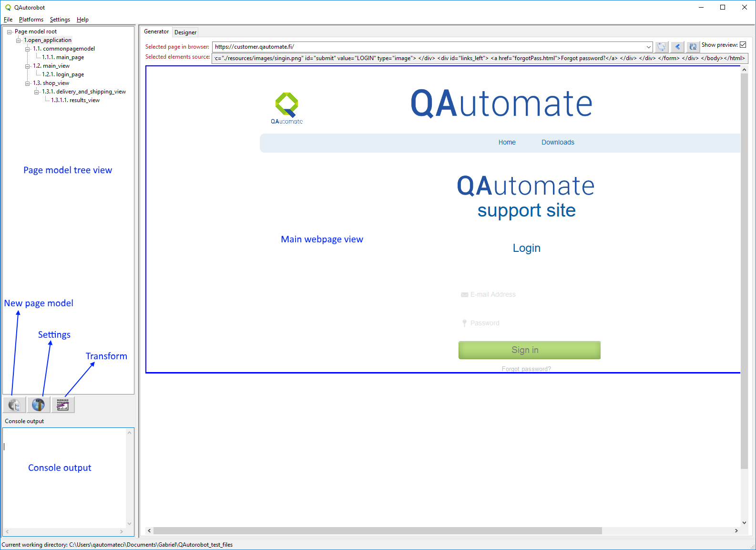Collapse the 1.2. main_view node

pyautogui.click(x=27, y=66)
